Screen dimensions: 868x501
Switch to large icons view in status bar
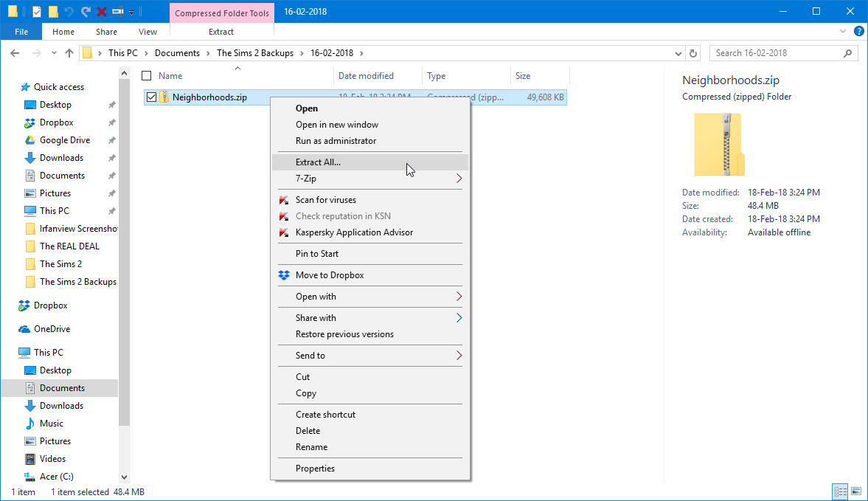click(x=855, y=491)
